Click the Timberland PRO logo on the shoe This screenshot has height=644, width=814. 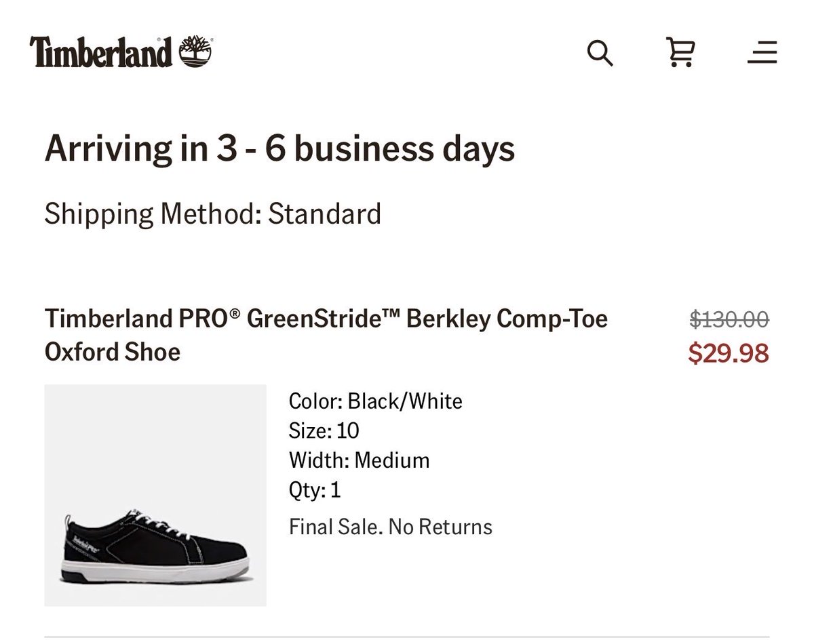pos(83,543)
